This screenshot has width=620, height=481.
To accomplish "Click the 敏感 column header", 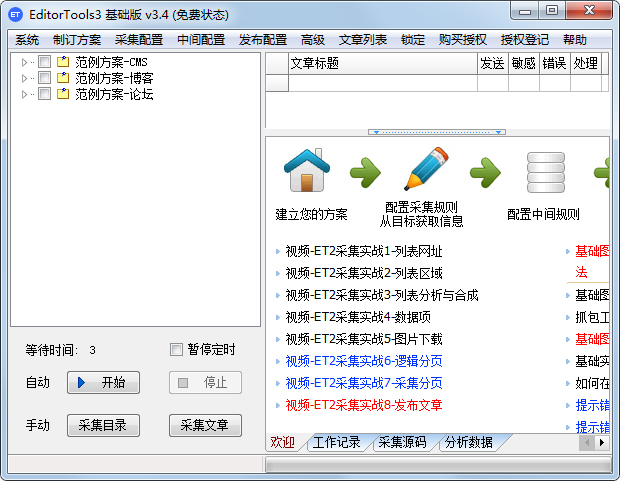I will [x=524, y=63].
